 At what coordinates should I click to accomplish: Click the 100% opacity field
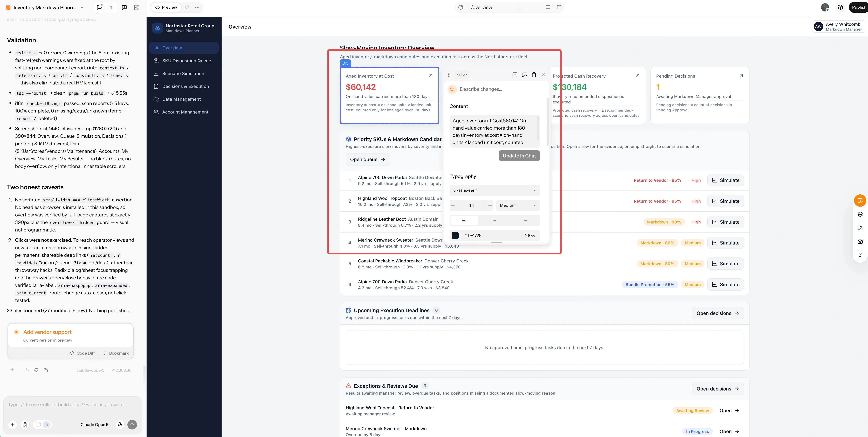pos(530,235)
